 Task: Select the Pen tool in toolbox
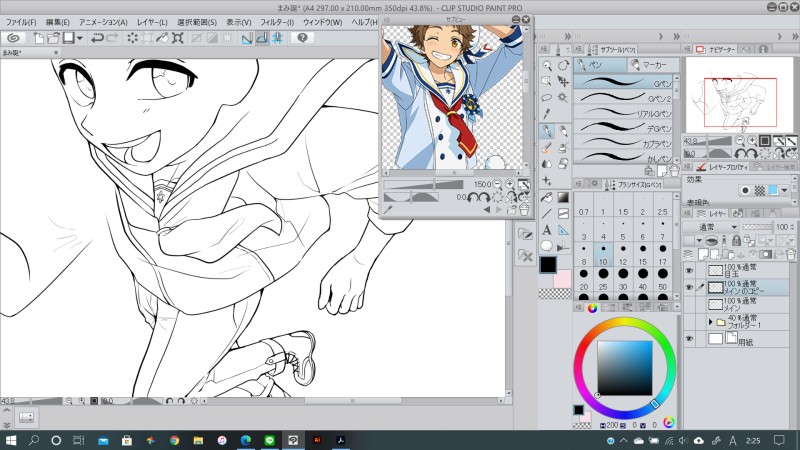coord(547,131)
